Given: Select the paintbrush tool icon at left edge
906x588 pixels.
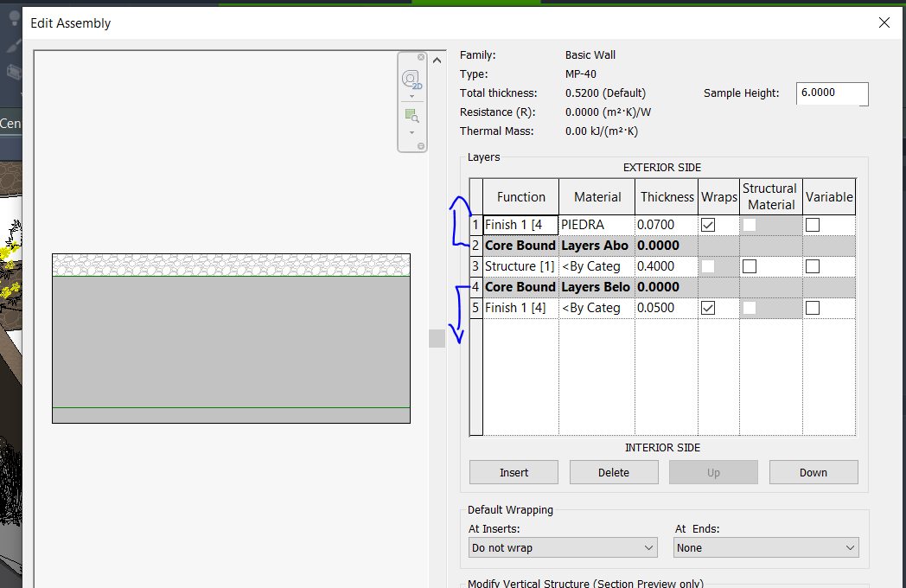Looking at the screenshot, I should [11, 46].
